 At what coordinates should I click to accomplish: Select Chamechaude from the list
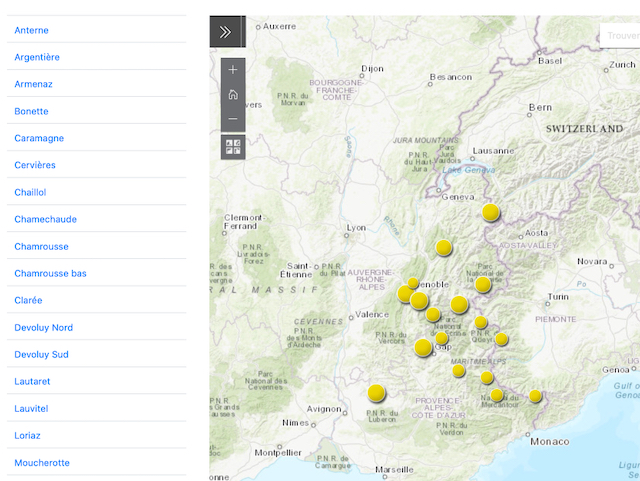click(x=45, y=219)
